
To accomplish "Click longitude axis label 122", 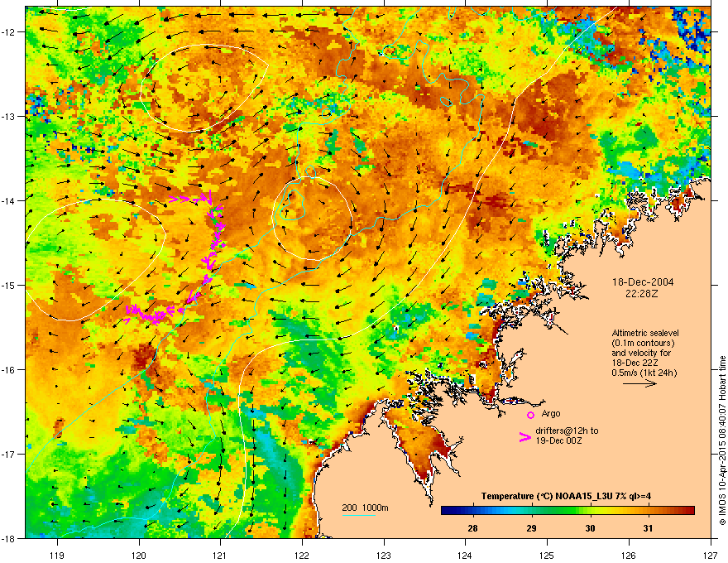I will [302, 555].
